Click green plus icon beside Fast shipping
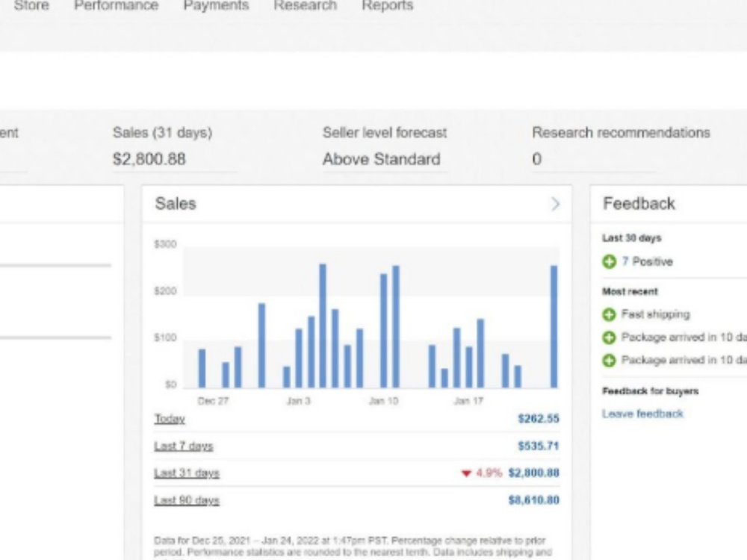 click(x=609, y=314)
